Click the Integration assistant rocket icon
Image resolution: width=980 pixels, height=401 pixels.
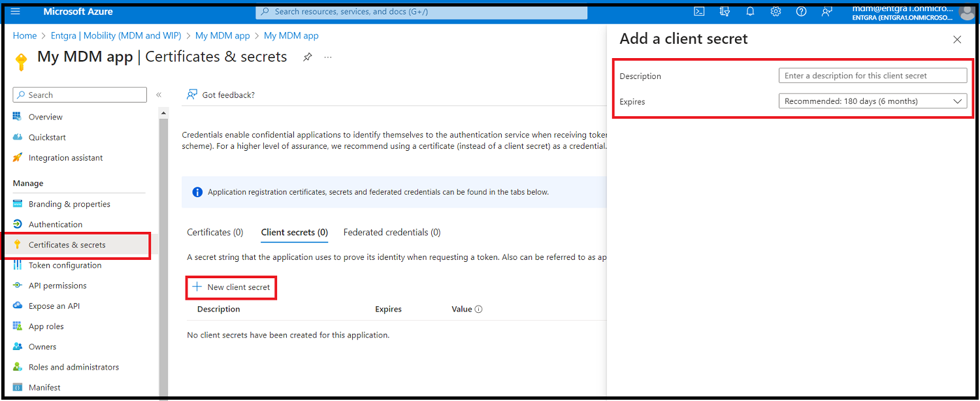point(18,157)
